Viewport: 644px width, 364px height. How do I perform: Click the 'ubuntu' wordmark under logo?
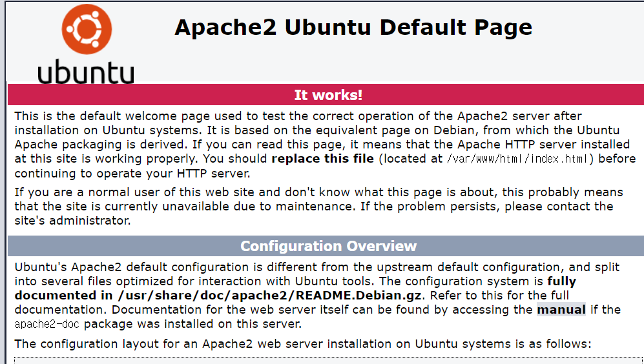[86, 72]
